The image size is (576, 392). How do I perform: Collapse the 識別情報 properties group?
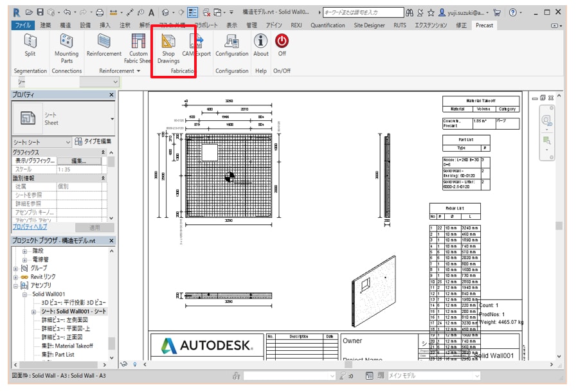pos(104,178)
